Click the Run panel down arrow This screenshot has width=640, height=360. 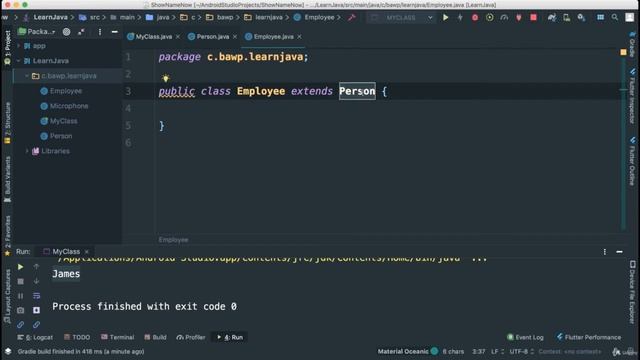tap(36, 281)
